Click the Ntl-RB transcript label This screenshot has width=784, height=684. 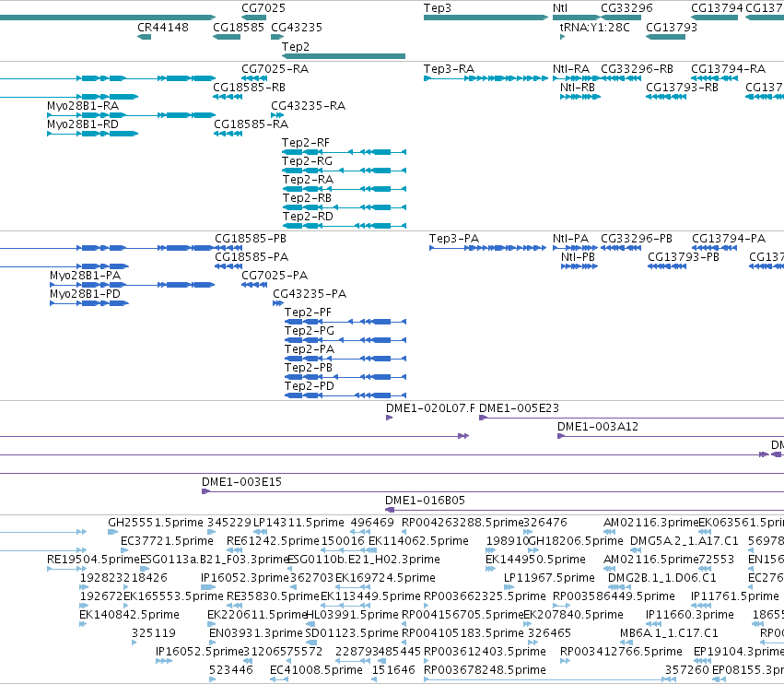pos(578,87)
